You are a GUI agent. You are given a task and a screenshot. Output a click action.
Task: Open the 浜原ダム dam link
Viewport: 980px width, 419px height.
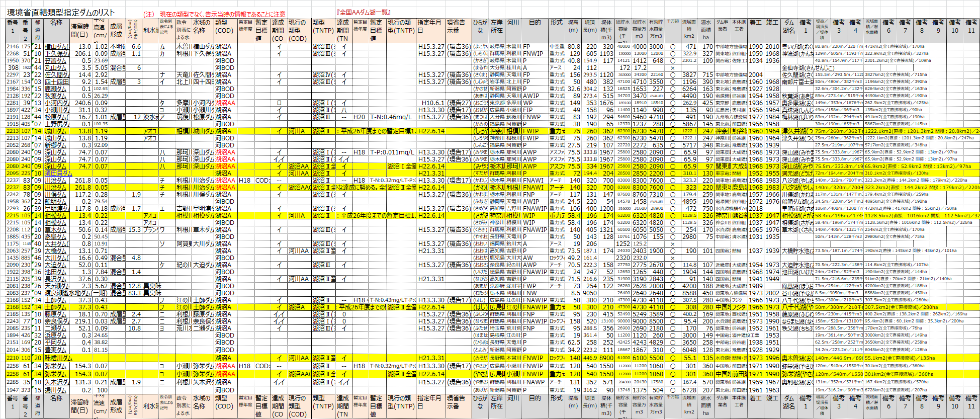[x=55, y=335]
